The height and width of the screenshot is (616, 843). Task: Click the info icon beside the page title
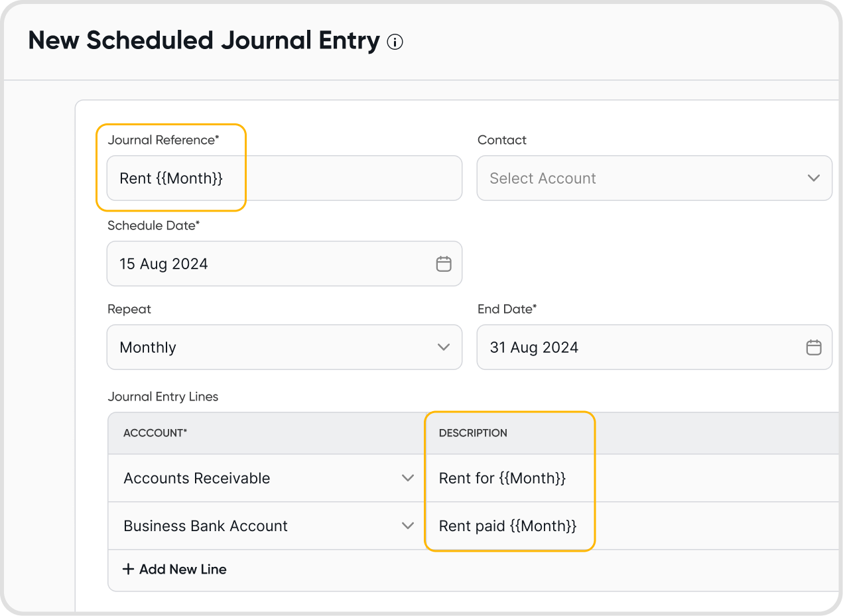[395, 42]
